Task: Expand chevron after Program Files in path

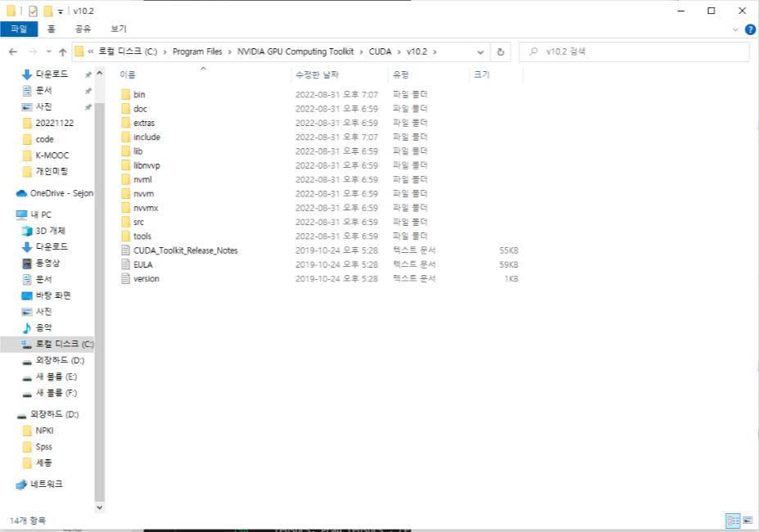Action: 229,52
